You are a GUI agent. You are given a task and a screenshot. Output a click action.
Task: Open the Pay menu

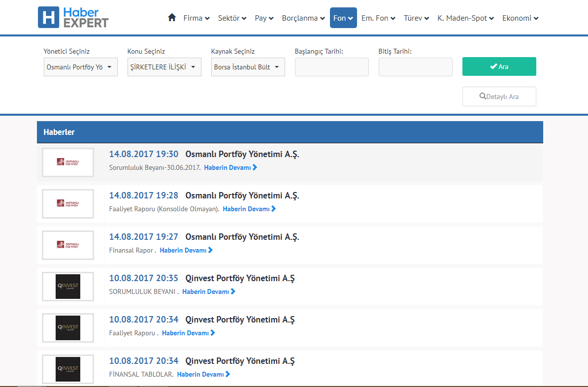(x=264, y=18)
